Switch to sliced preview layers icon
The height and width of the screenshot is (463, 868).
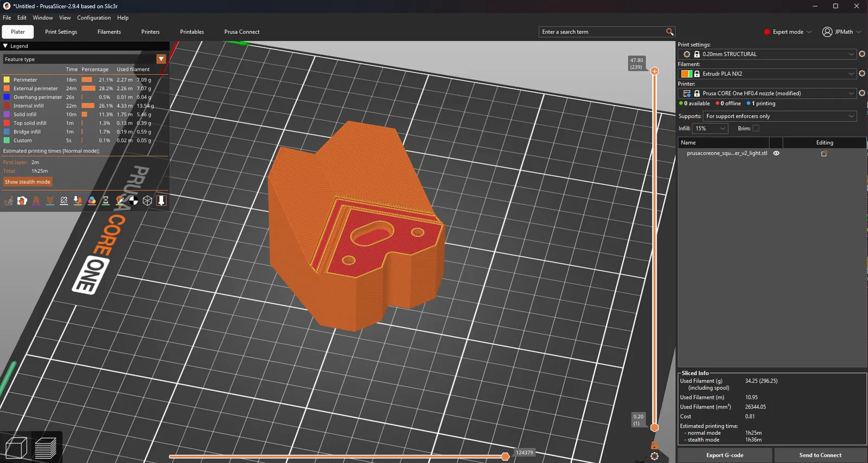46,447
